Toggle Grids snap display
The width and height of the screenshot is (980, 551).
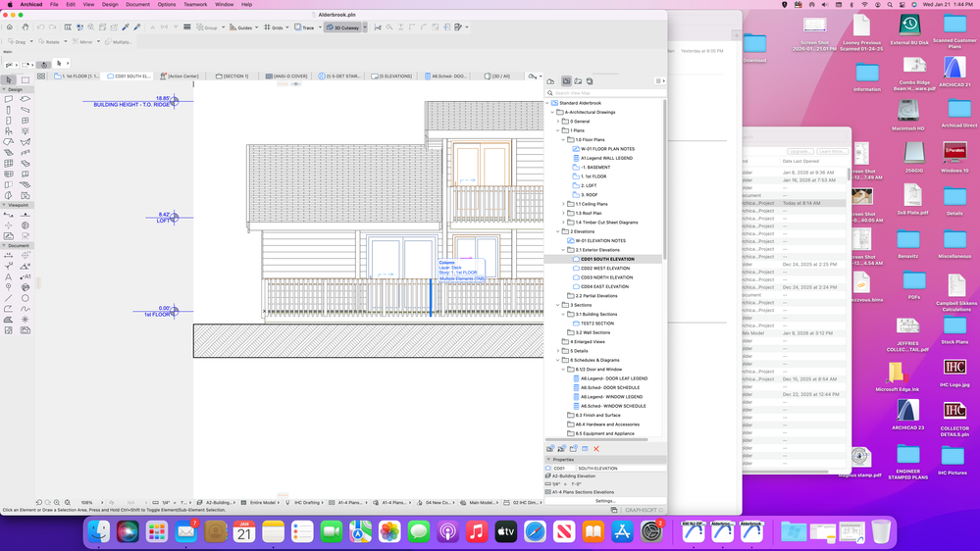tap(273, 27)
